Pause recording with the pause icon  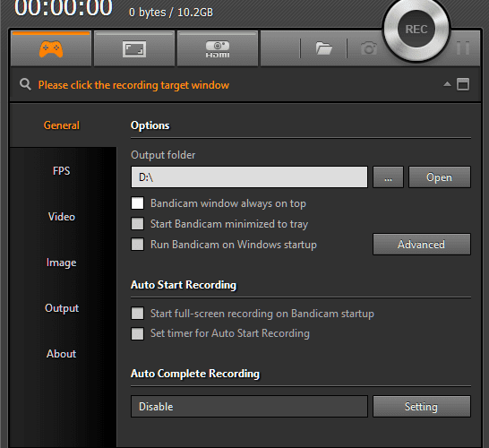pos(463,48)
